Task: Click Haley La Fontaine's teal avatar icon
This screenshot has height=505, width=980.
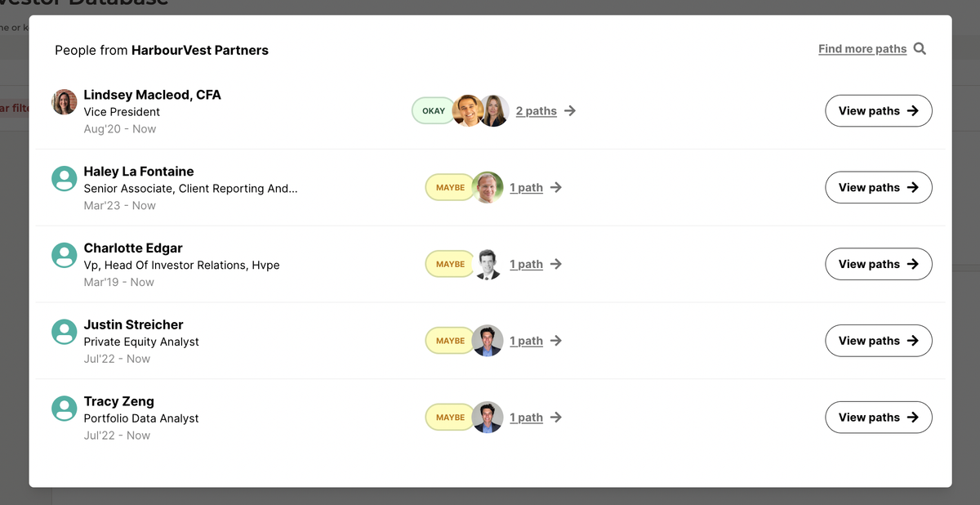Action: [65, 179]
